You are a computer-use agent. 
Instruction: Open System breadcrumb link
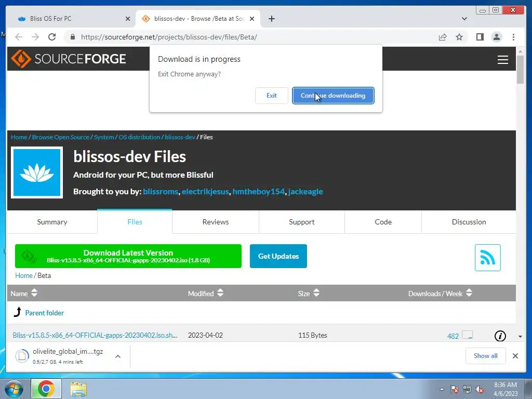point(104,137)
